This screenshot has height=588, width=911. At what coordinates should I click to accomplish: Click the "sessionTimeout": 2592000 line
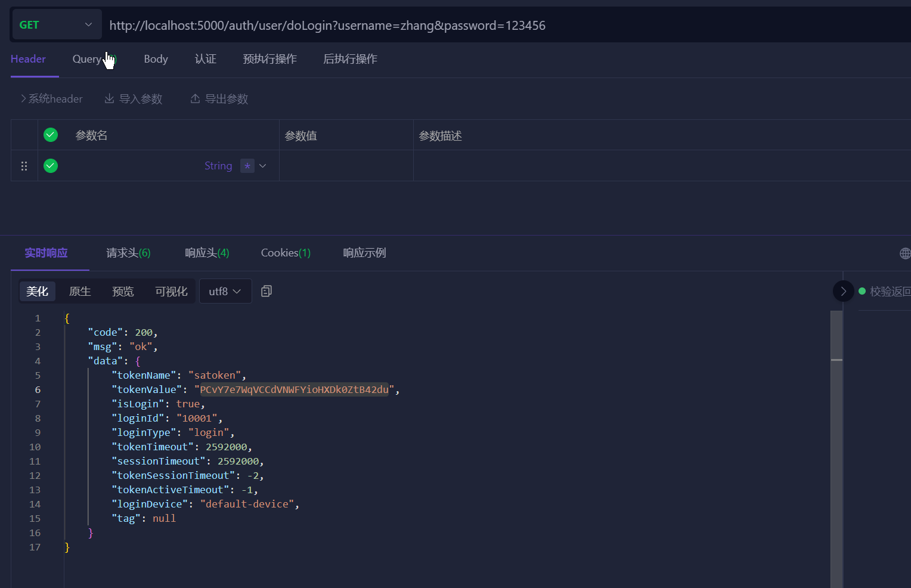click(188, 461)
